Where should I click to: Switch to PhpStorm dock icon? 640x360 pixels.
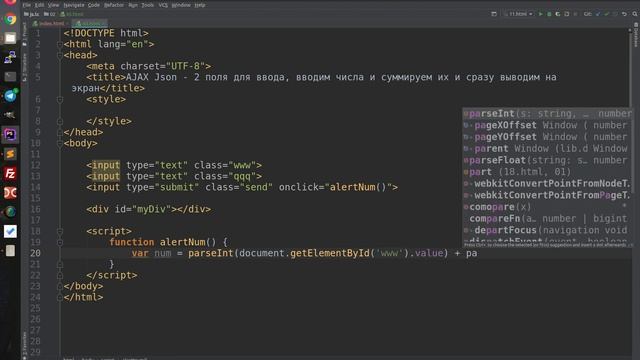[x=10, y=134]
